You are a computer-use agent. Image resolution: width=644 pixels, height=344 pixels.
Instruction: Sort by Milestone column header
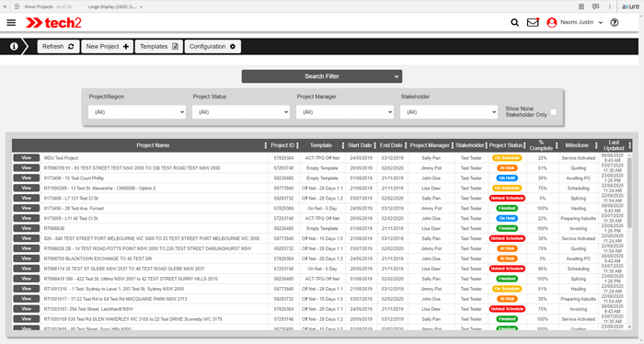[577, 145]
